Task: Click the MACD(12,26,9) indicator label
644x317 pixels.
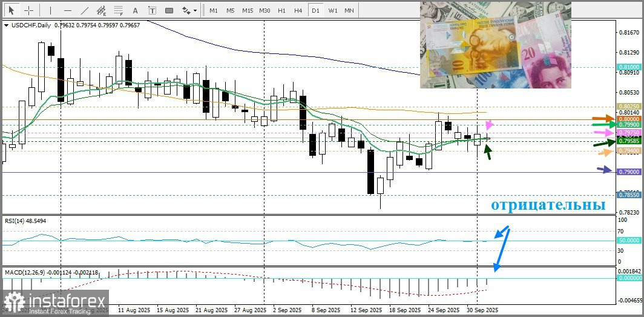Action: [51, 272]
